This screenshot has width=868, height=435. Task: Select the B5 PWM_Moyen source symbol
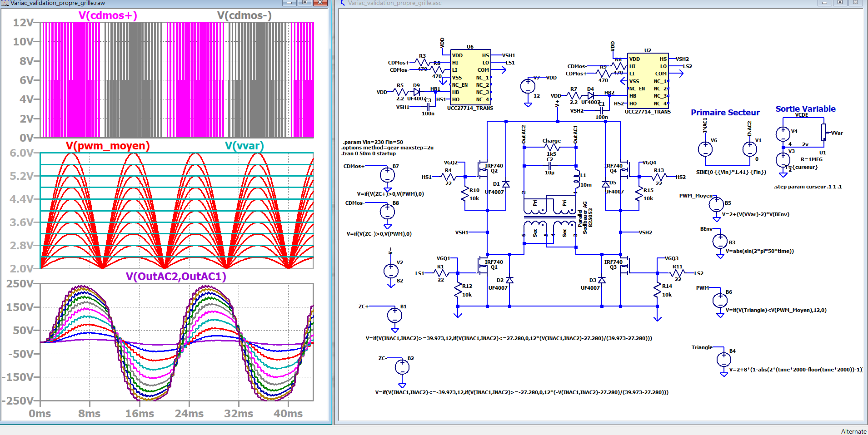coord(716,204)
